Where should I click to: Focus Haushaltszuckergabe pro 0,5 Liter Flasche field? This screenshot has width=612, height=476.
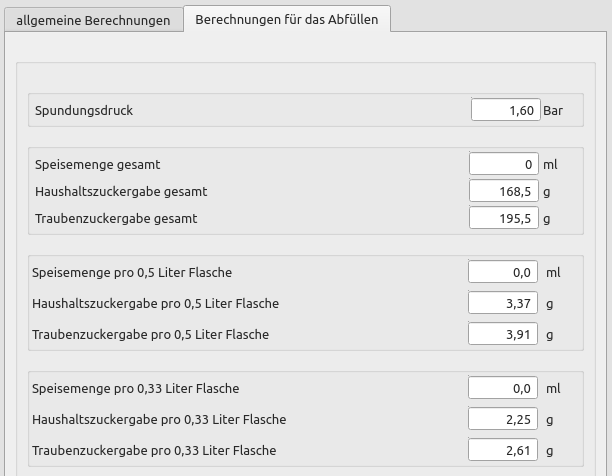(503, 303)
